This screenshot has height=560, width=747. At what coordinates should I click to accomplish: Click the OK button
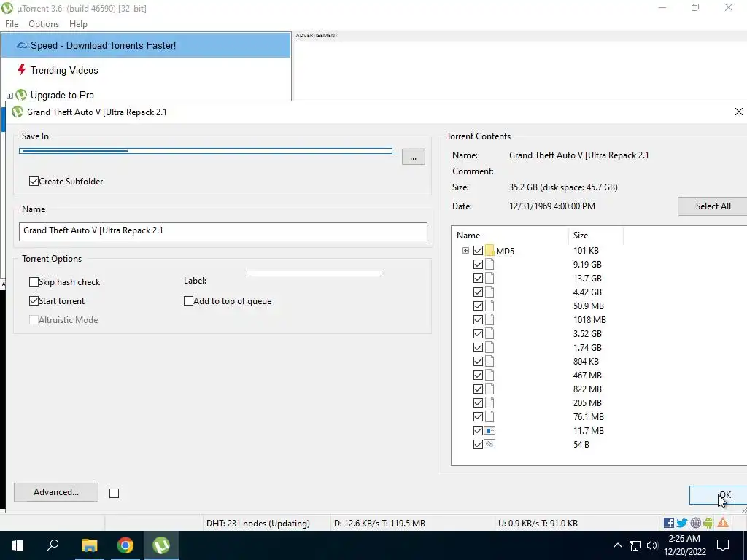[718, 495]
